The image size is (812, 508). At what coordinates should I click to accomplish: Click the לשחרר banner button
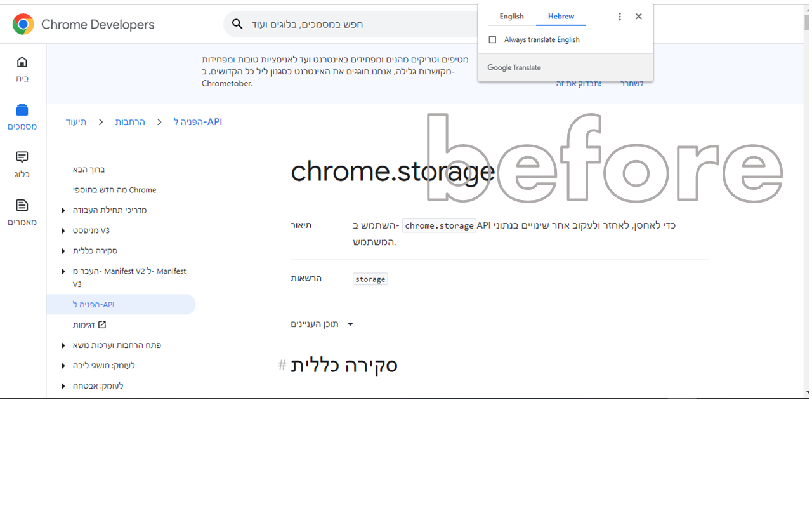tap(632, 84)
